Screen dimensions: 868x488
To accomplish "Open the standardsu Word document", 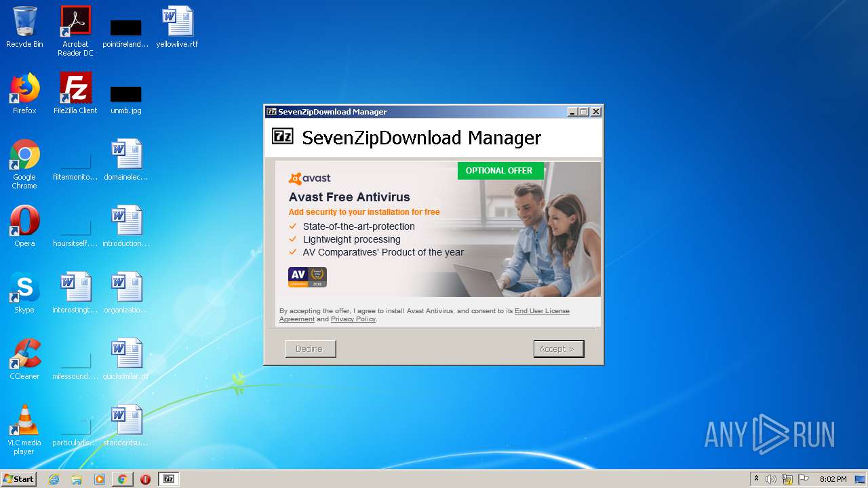I will coord(126,426).
